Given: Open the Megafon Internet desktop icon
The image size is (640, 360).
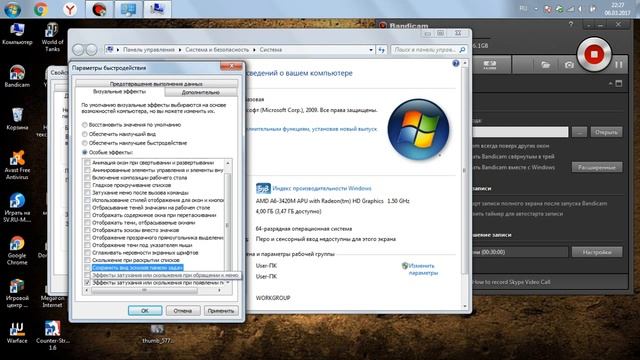Looking at the screenshot, I should pyautogui.click(x=52, y=301).
